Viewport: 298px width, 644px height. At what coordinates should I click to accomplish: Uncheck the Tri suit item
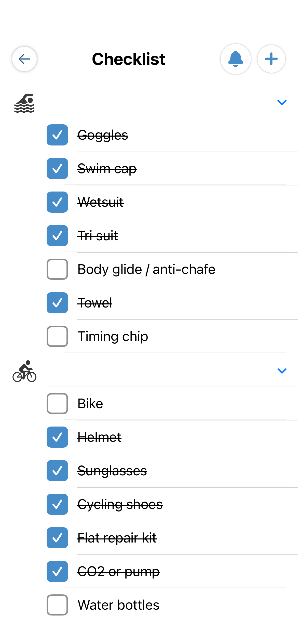click(x=57, y=236)
